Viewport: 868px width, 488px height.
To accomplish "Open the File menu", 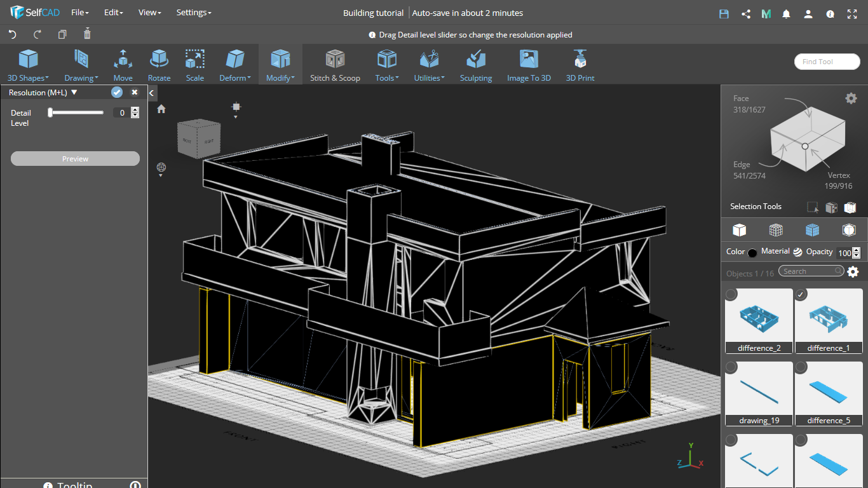I will [x=80, y=13].
